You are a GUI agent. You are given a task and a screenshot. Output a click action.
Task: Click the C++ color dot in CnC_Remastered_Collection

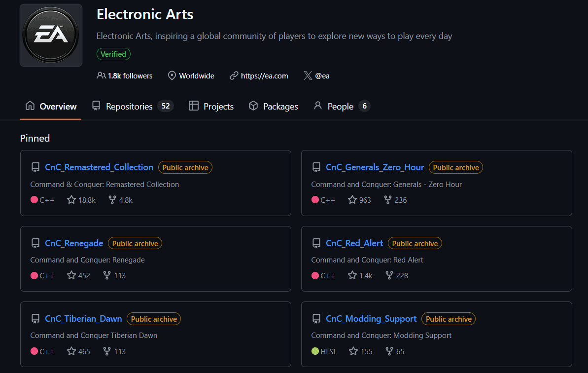point(34,200)
